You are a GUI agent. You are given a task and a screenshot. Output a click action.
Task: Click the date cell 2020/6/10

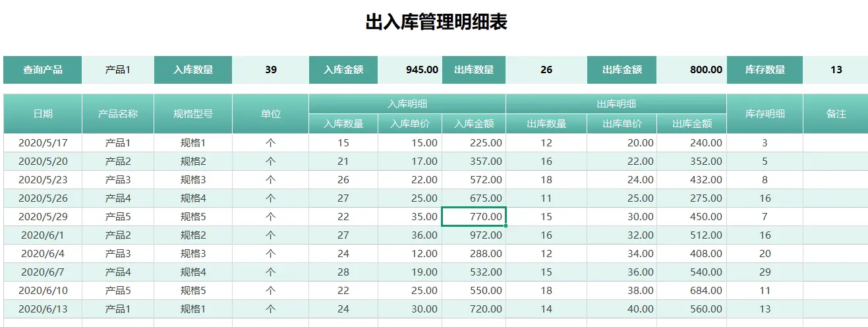(43, 290)
